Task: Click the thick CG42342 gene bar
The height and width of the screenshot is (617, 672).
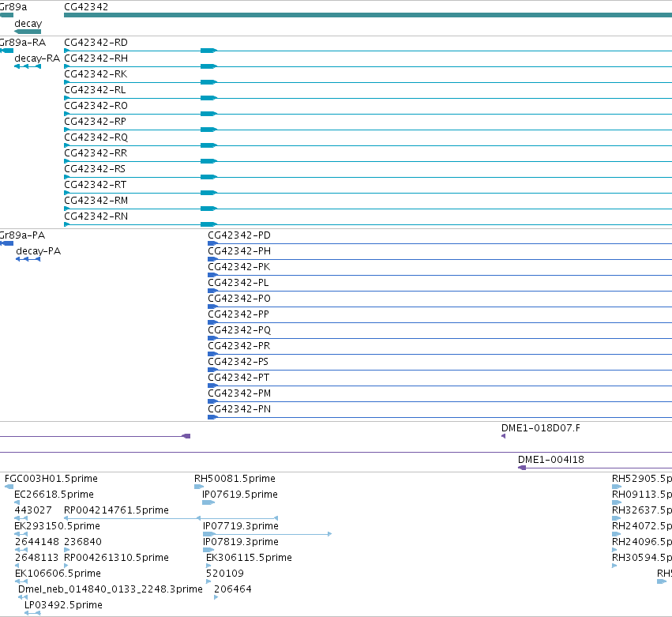Action: pos(368,15)
